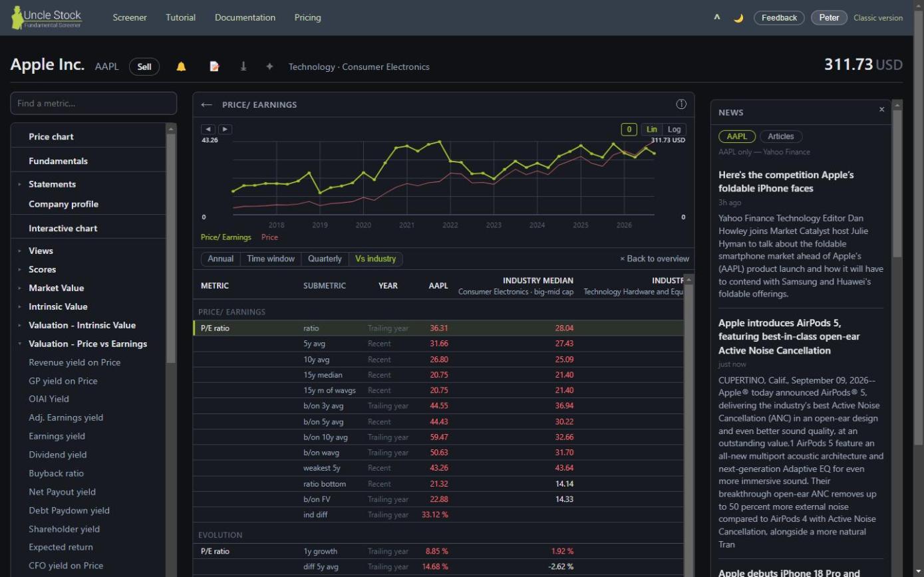Switch to the Time window tab

271,259
